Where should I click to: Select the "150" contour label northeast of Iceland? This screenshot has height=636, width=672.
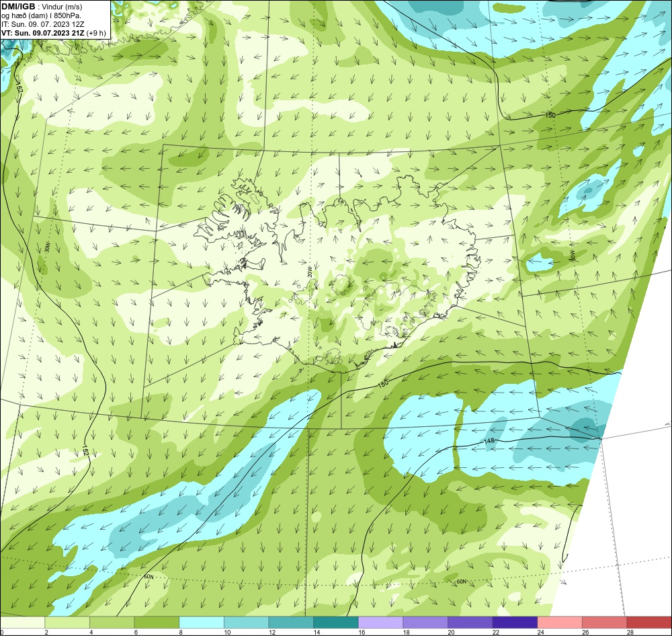click(x=550, y=116)
